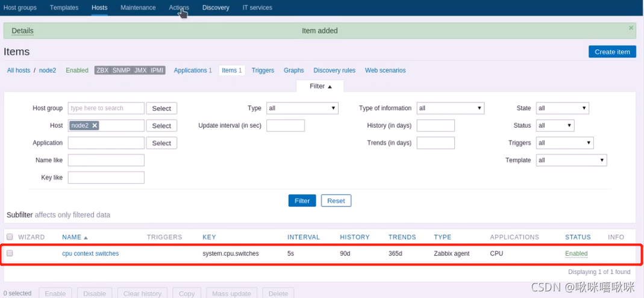The image size is (644, 298).
Task: Open Hosts menu
Action: coord(99,7)
